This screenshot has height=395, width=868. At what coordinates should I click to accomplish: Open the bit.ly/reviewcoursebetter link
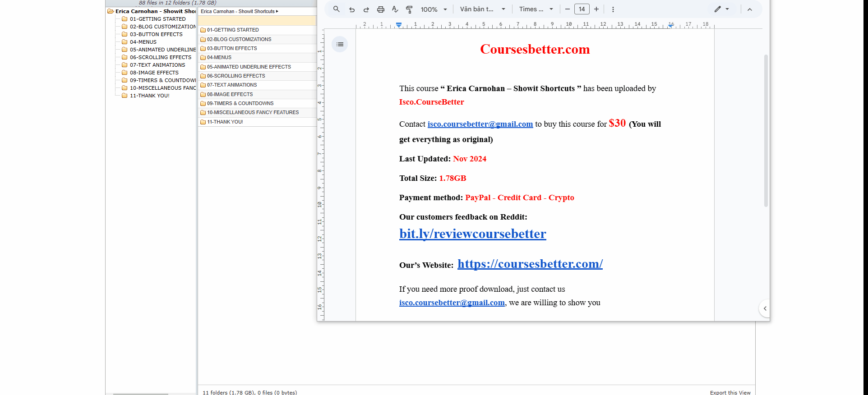point(472,234)
